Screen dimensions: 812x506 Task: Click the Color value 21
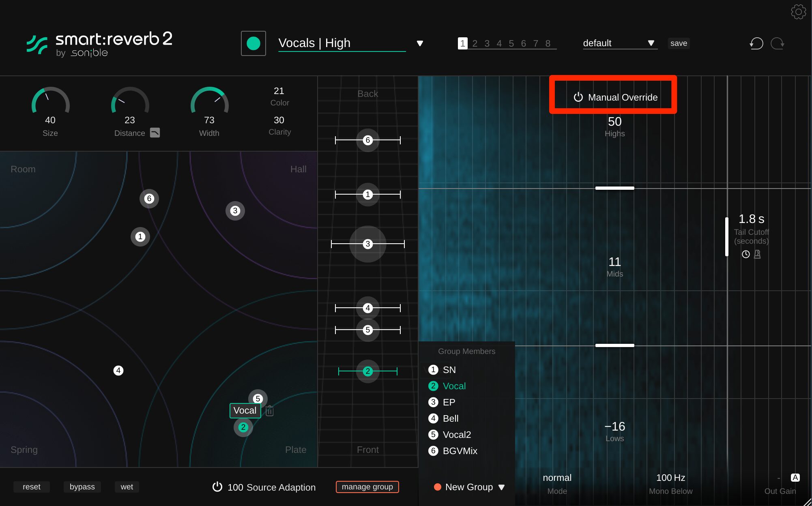point(279,91)
